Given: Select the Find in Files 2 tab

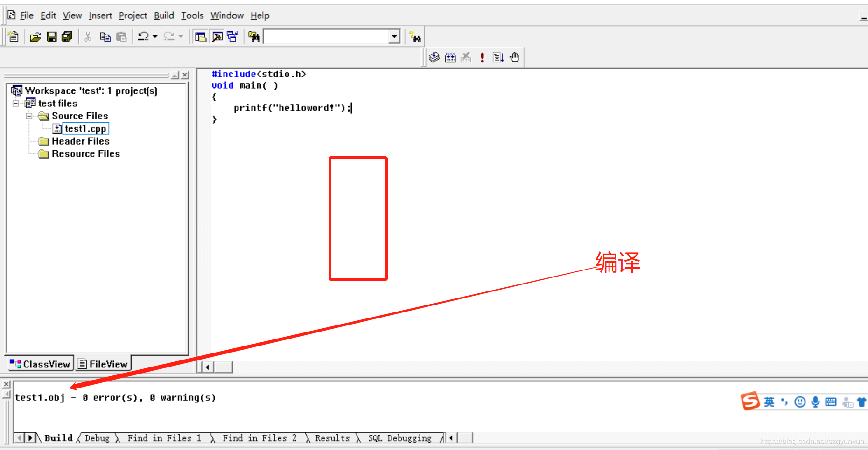Looking at the screenshot, I should pos(259,438).
